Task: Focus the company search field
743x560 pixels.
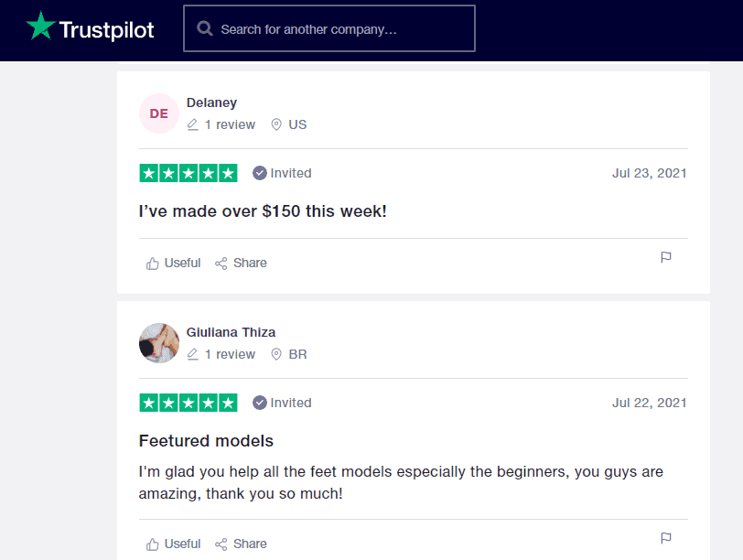Action: click(x=329, y=28)
